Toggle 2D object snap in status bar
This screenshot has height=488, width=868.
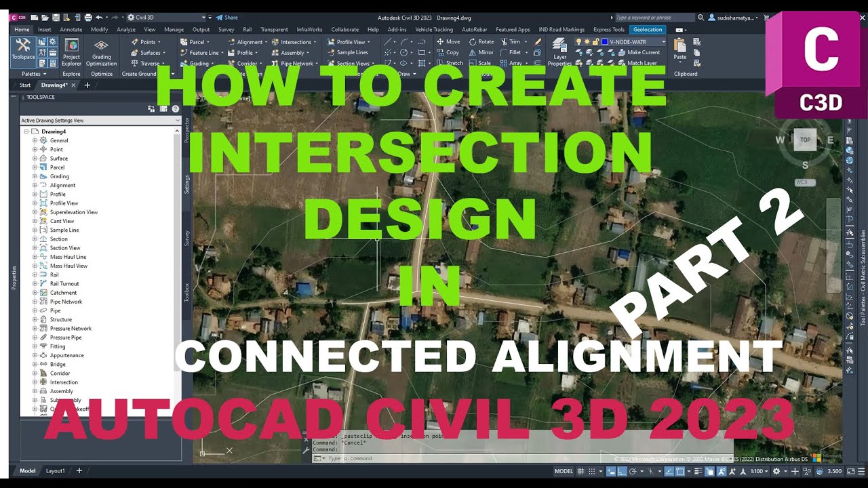tap(681, 471)
